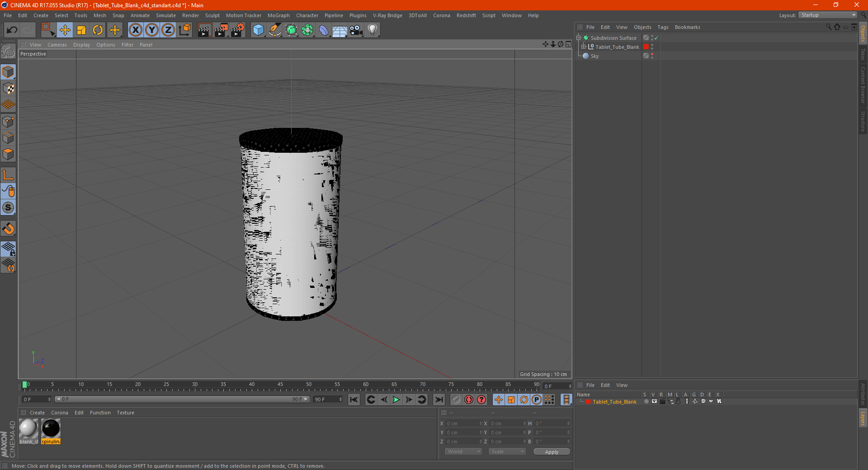The height and width of the screenshot is (470, 868).
Task: Open material manager Texture menu
Action: click(x=125, y=413)
